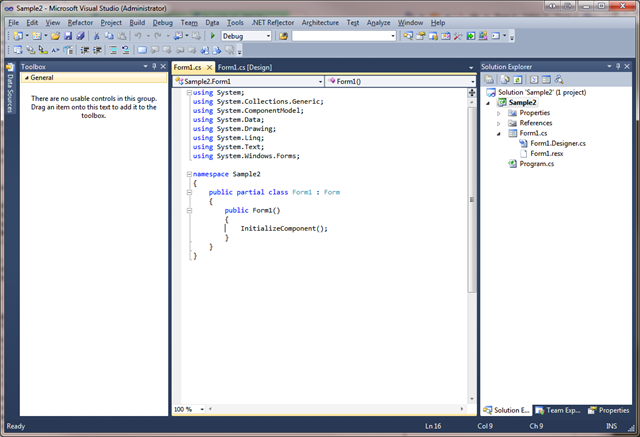Click the editor scroll down arrow
This screenshot has height=437, width=640.
[x=472, y=399]
